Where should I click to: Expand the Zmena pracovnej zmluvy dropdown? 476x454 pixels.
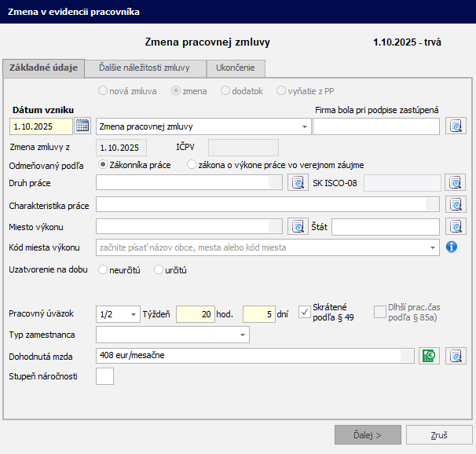pyautogui.click(x=305, y=126)
